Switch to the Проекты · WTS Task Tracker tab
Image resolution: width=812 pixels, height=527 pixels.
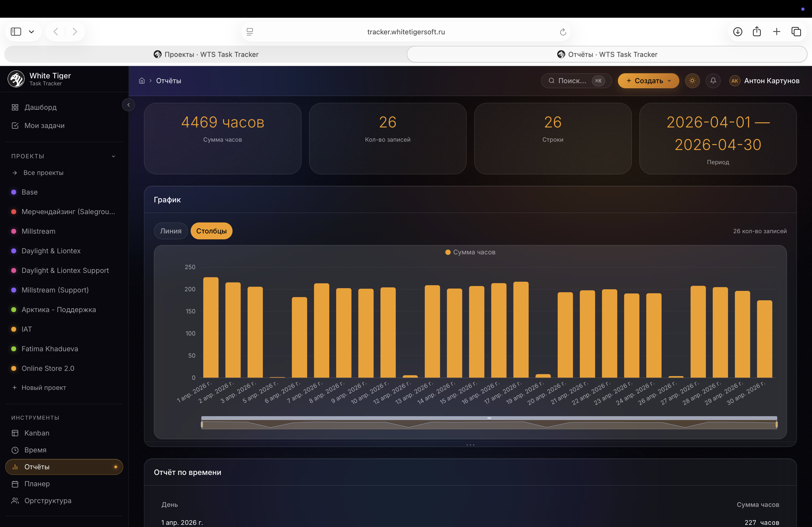click(206, 54)
